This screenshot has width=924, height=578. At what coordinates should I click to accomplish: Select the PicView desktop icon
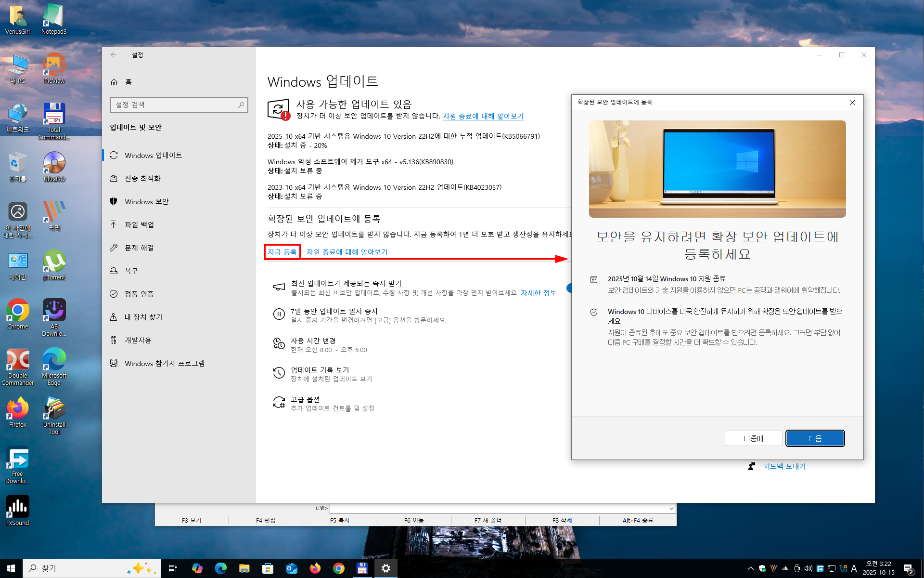pyautogui.click(x=54, y=69)
